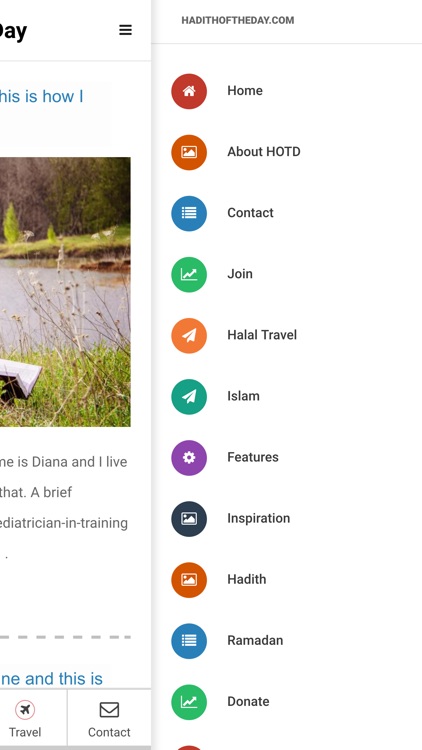The width and height of the screenshot is (422, 750).
Task: Click the dark Inspiration image icon
Action: click(x=189, y=518)
